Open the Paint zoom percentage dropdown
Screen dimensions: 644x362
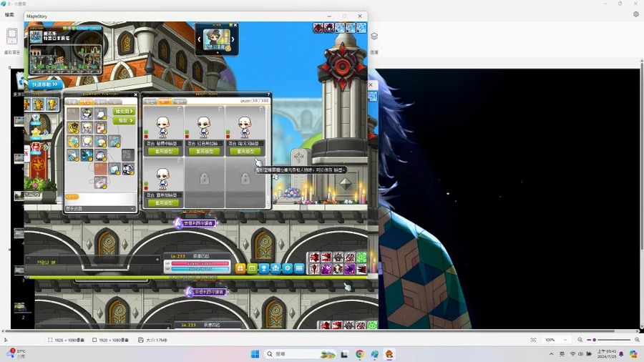tap(556, 340)
